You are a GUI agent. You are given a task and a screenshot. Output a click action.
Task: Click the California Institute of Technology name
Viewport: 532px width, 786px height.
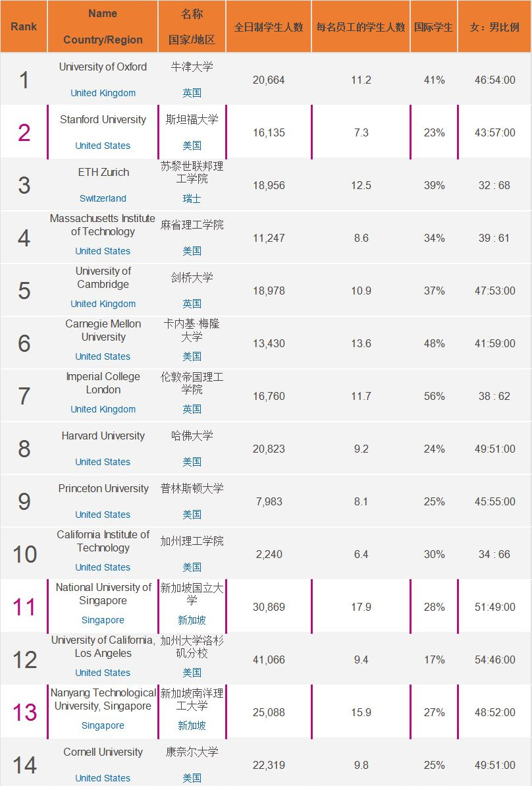[x=103, y=541]
